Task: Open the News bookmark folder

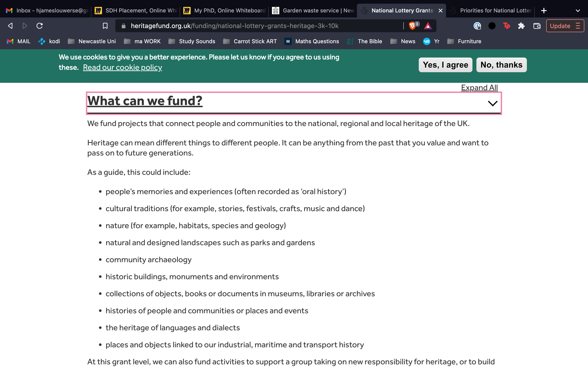Action: (x=403, y=41)
